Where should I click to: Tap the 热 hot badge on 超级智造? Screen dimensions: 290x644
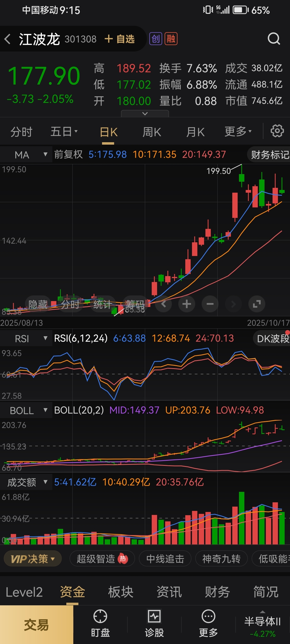tap(123, 559)
